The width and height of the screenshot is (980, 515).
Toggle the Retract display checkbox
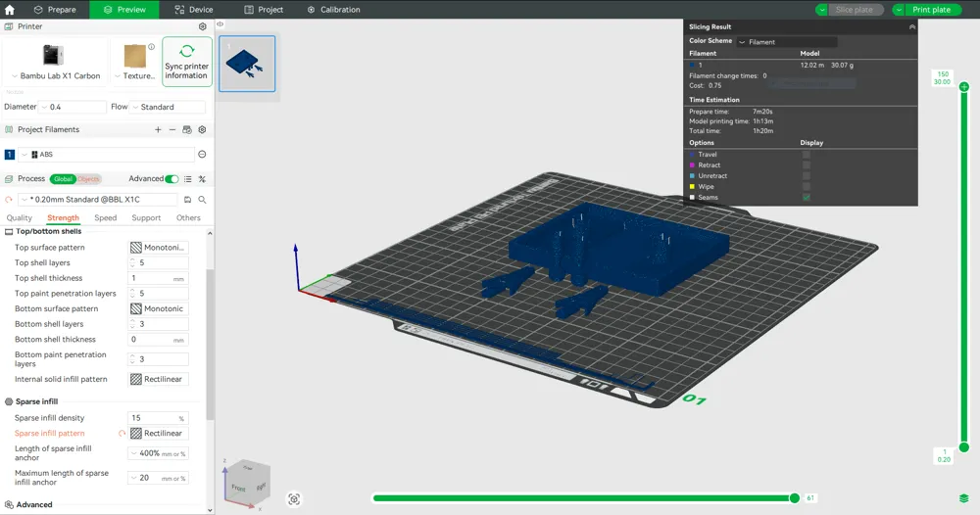tap(807, 164)
